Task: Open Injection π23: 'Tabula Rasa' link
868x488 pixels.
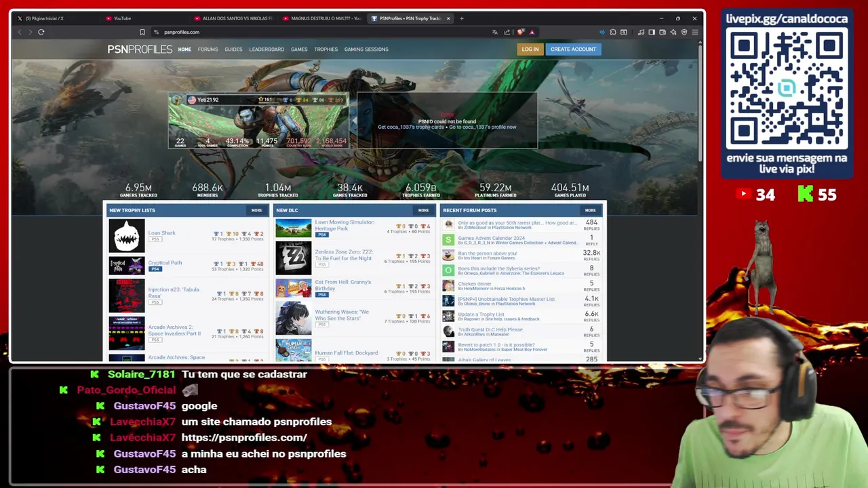Action: click(x=174, y=292)
